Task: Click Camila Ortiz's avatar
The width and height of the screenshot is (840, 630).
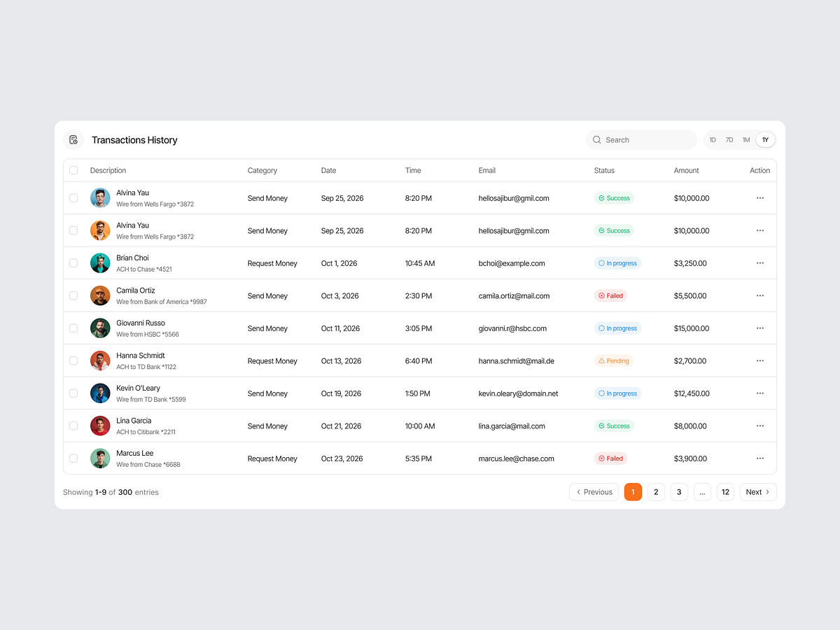Action: point(100,295)
